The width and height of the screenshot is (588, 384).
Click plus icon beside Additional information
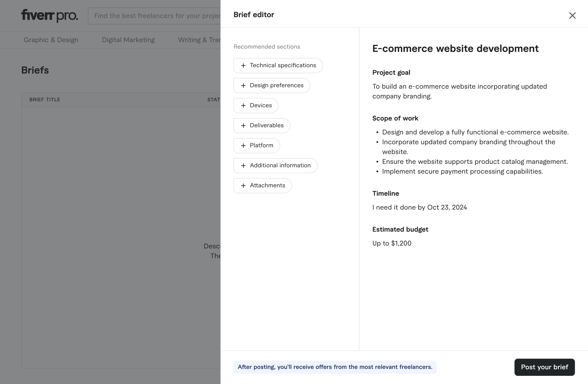pyautogui.click(x=243, y=166)
